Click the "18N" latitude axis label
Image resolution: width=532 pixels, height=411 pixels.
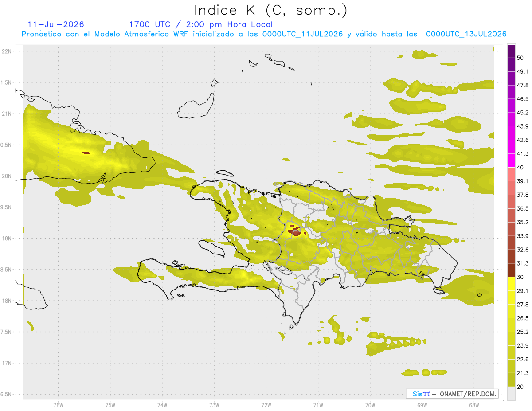click(x=7, y=301)
